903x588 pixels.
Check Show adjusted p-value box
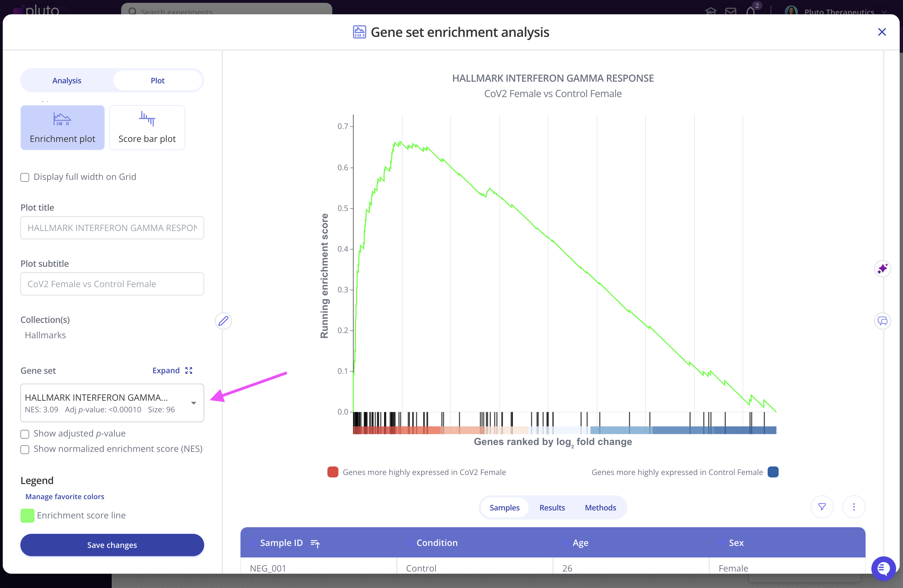click(25, 434)
